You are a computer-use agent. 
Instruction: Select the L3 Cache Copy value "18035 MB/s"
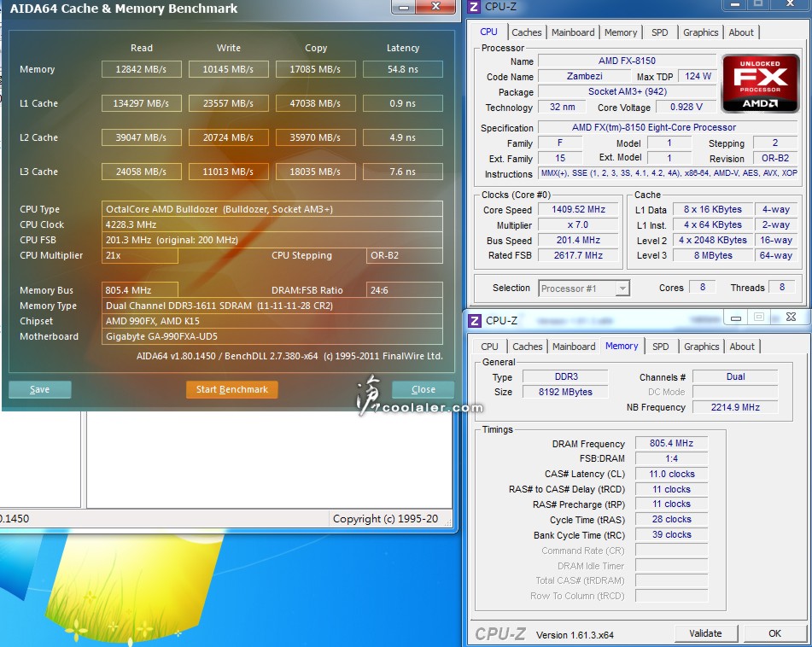click(315, 172)
